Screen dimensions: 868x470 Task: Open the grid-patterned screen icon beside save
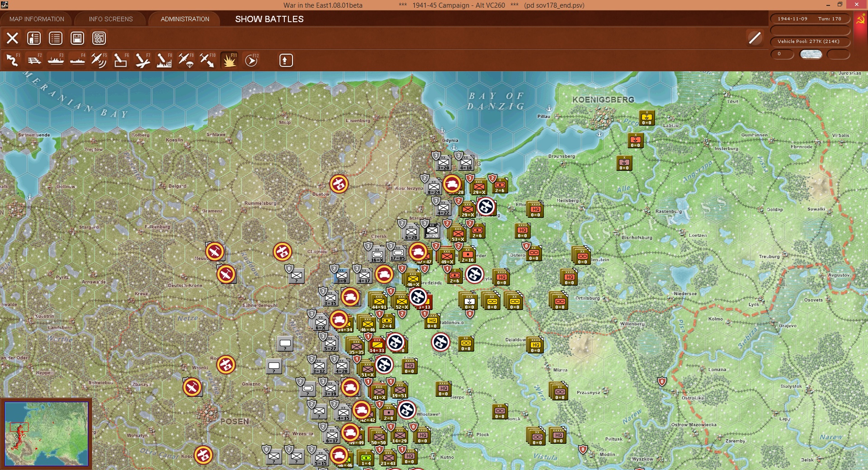tap(99, 38)
